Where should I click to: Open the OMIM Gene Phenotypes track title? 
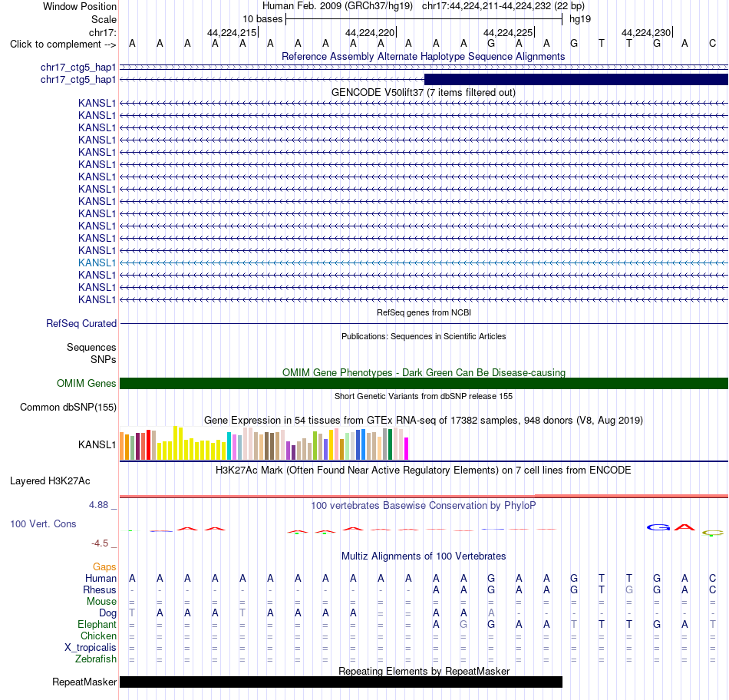tap(424, 372)
